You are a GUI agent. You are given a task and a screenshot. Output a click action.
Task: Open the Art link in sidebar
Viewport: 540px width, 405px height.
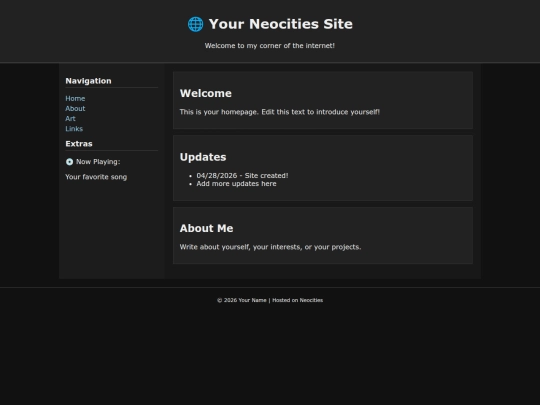[70, 118]
